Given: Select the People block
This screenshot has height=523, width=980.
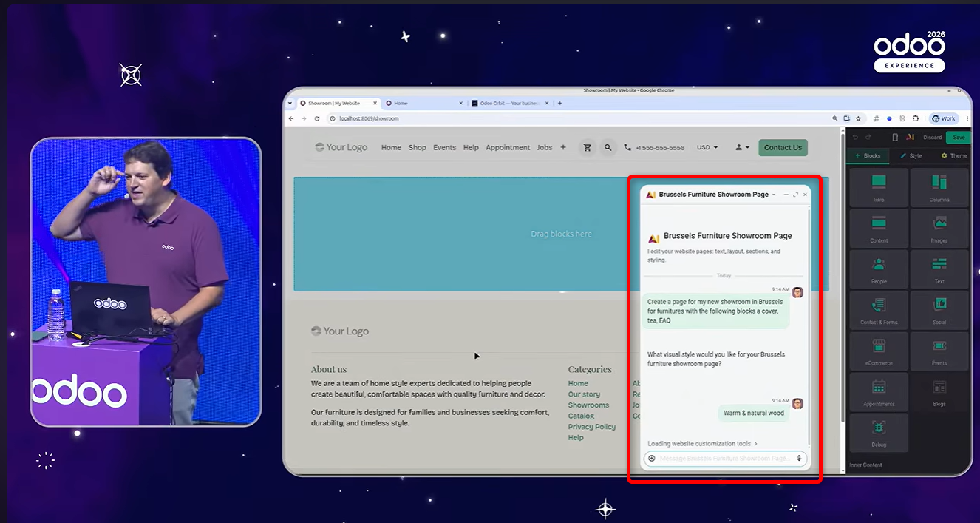Looking at the screenshot, I should point(879,269).
